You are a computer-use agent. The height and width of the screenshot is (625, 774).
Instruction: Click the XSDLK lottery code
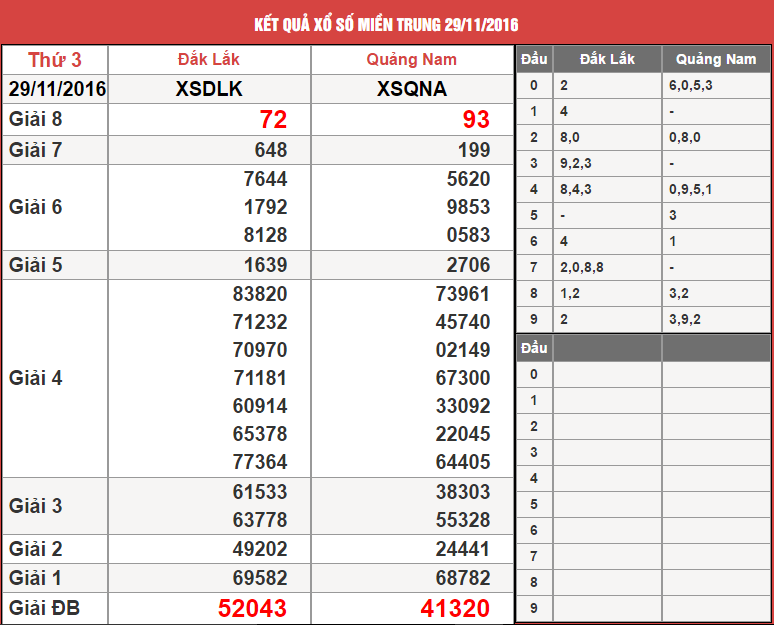208,89
